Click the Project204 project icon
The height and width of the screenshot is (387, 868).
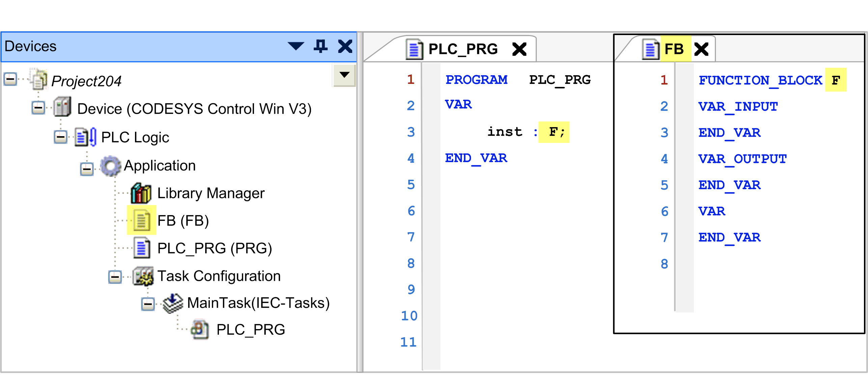coord(38,80)
